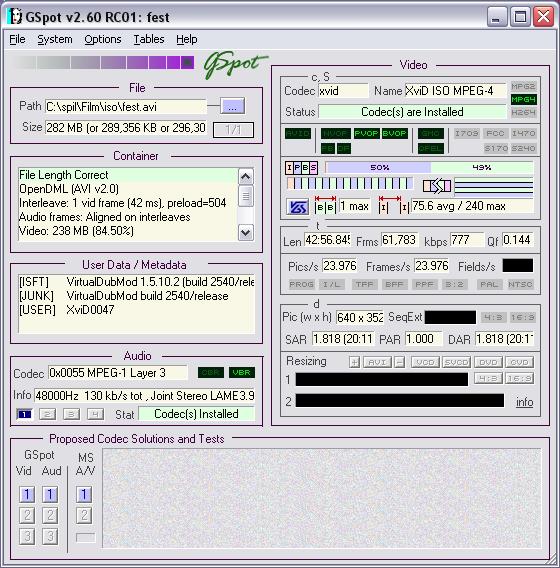The image size is (560, 568).
Task: Click the Resizing plus button
Action: click(355, 362)
